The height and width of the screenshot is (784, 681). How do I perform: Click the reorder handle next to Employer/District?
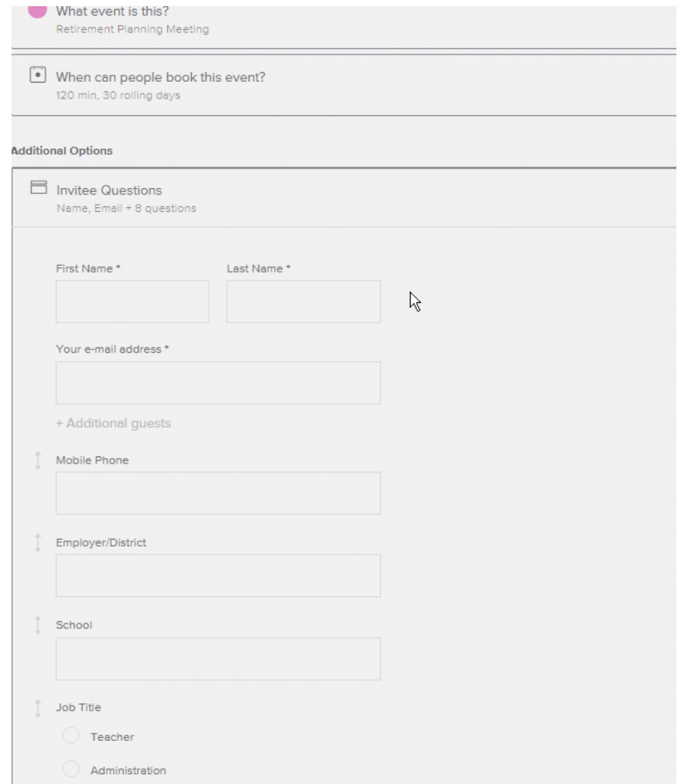(x=38, y=542)
